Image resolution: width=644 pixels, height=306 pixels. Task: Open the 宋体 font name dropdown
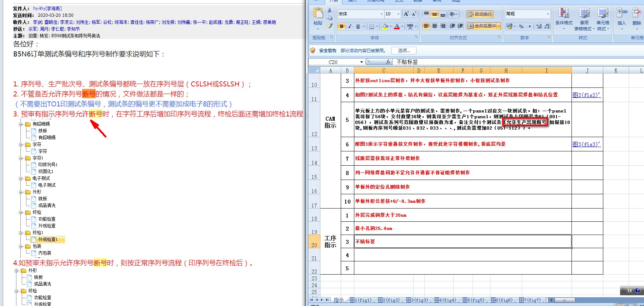(381, 14)
